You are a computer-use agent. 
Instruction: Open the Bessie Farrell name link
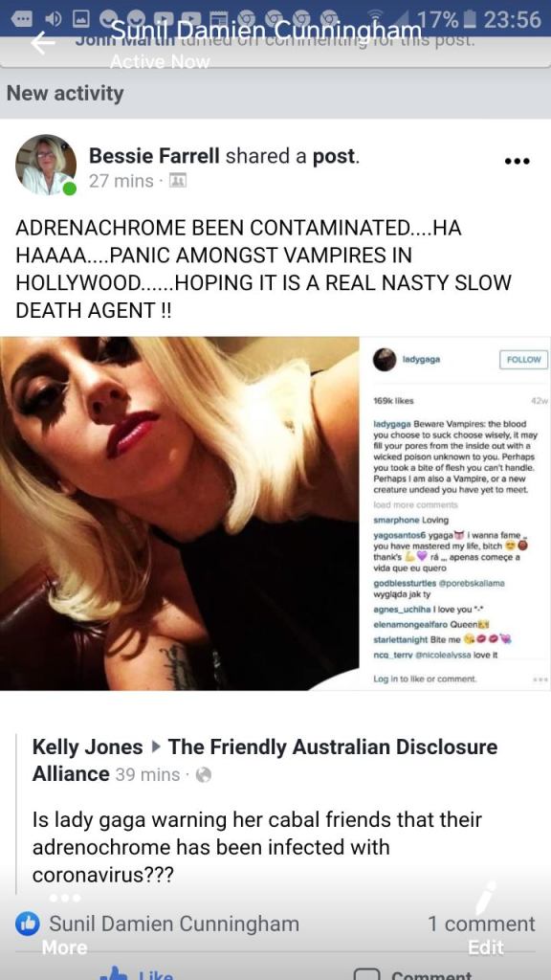154,156
